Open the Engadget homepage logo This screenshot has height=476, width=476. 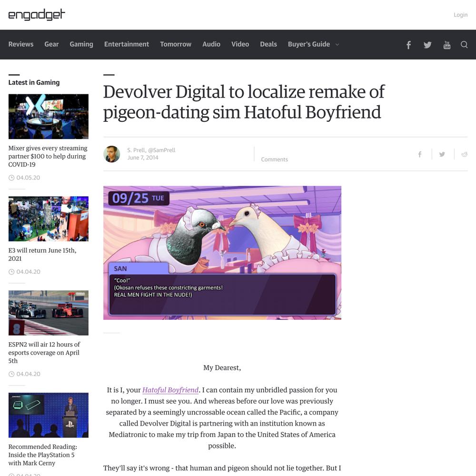point(37,15)
